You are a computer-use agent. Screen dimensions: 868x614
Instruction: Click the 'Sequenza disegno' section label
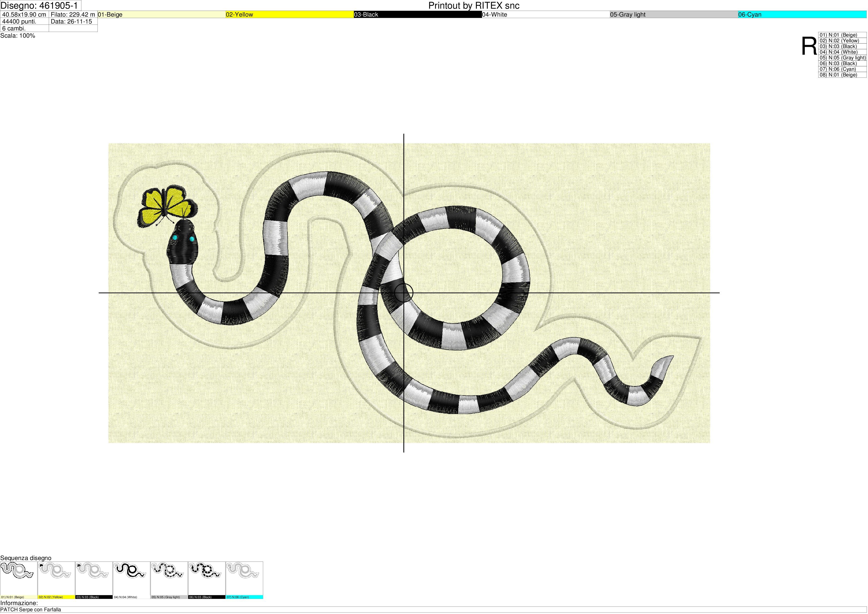pos(26,558)
